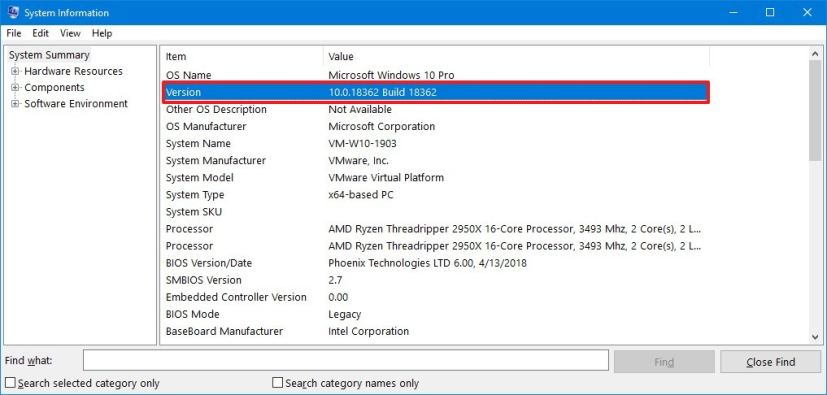
Task: Select the Hardware Resources tree label
Action: coord(73,71)
